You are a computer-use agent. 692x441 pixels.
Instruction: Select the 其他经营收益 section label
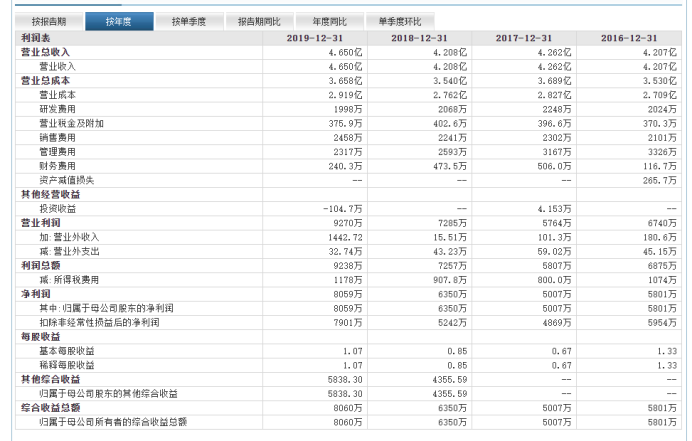[x=50, y=194]
